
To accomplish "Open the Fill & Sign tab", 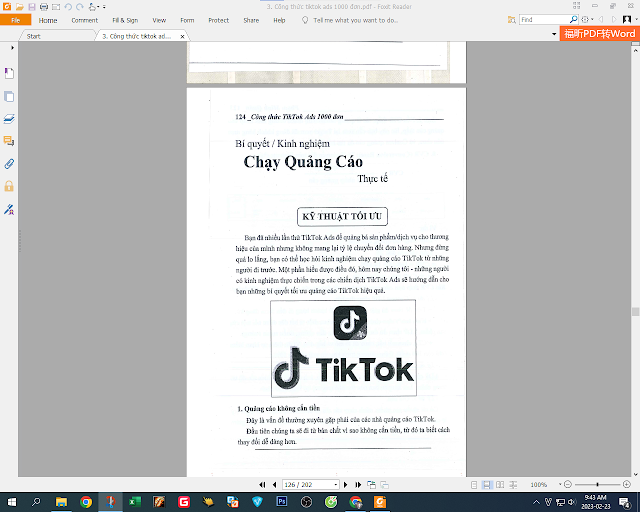I will point(125,20).
